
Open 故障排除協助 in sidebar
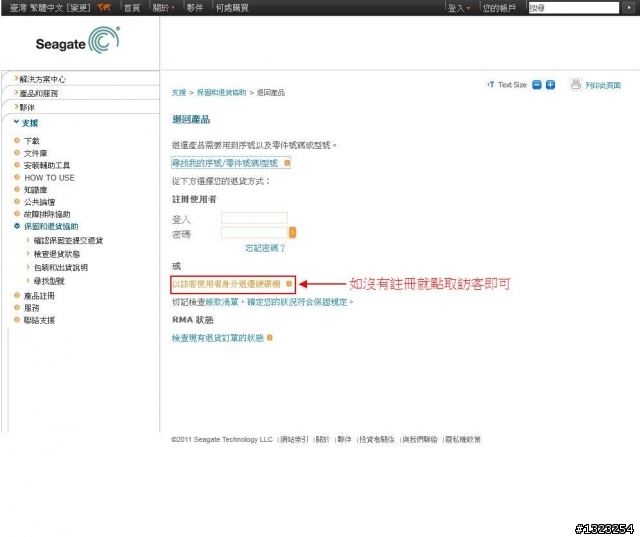click(x=47, y=214)
